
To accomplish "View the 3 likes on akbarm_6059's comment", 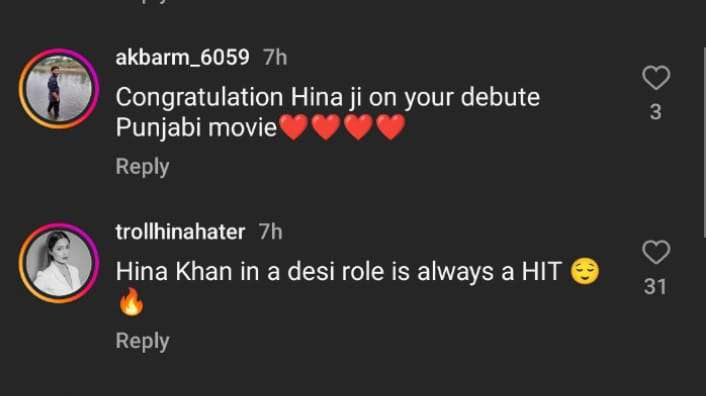I will click(x=656, y=112).
